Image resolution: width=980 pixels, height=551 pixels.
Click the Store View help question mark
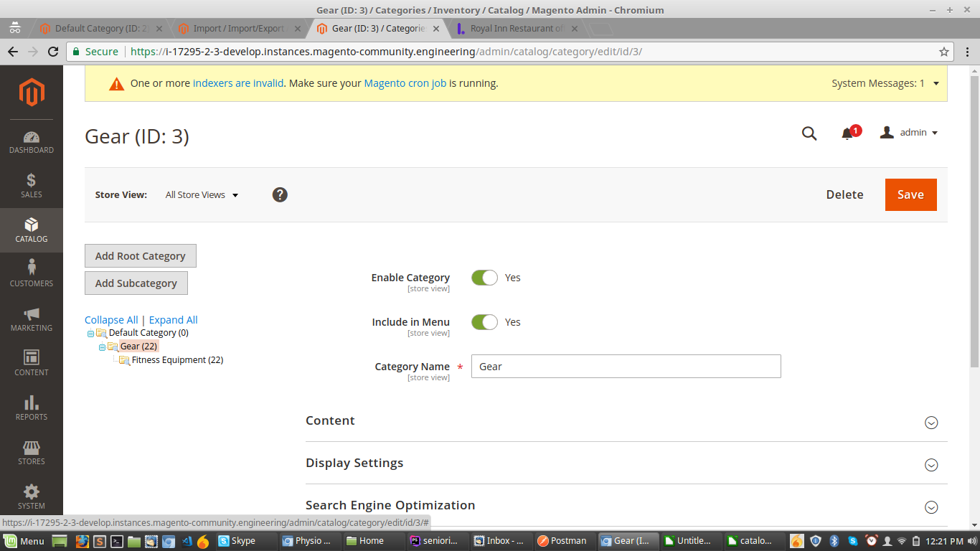pos(280,194)
